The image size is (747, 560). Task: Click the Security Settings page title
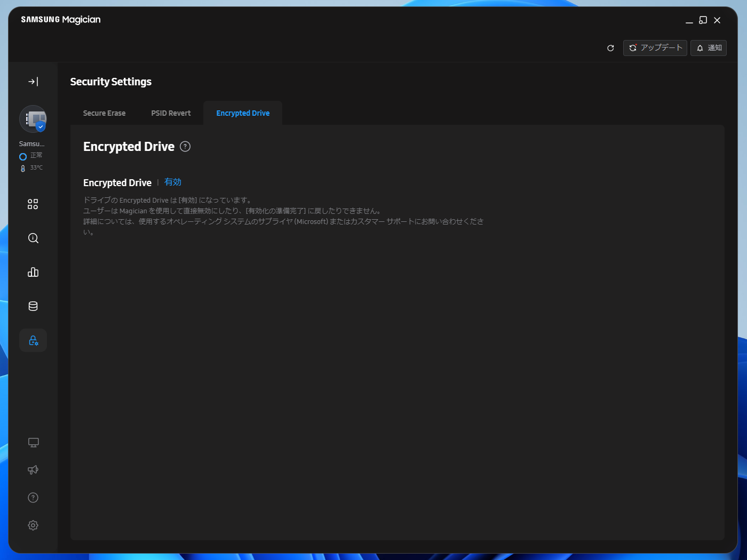(x=111, y=82)
